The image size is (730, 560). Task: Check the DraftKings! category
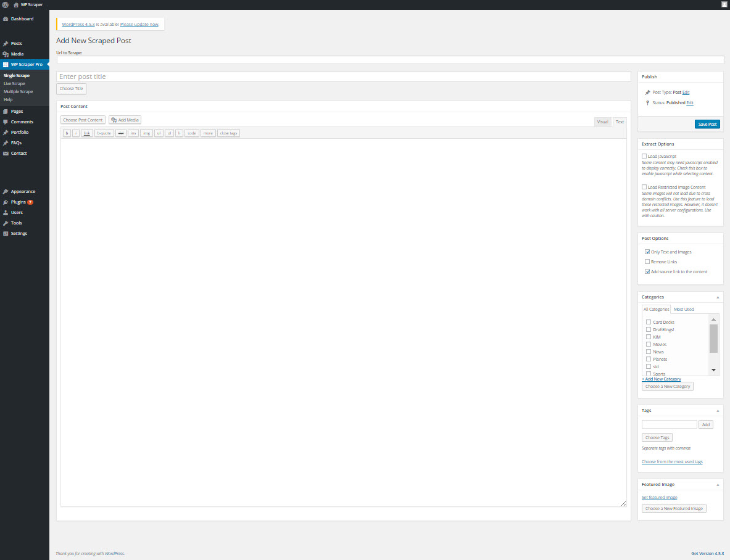(649, 330)
